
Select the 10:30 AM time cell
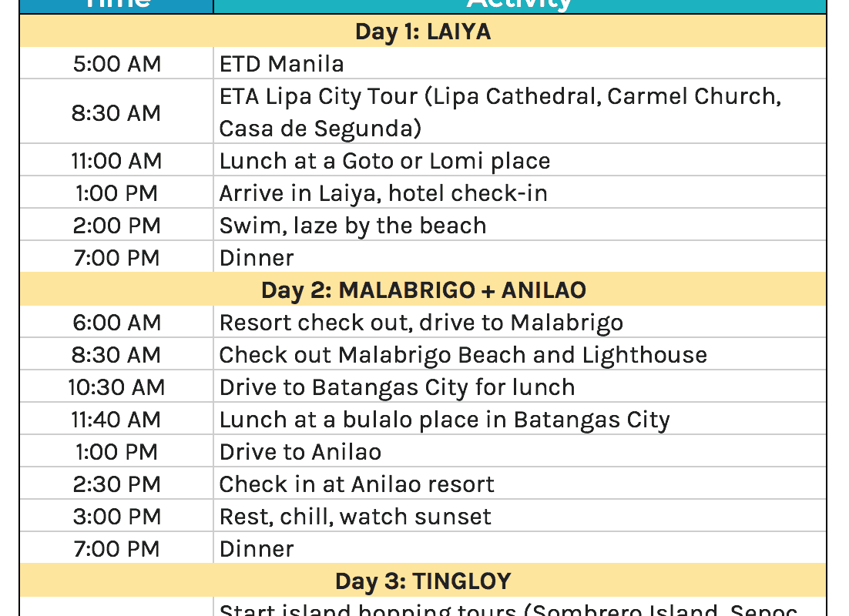click(x=117, y=387)
